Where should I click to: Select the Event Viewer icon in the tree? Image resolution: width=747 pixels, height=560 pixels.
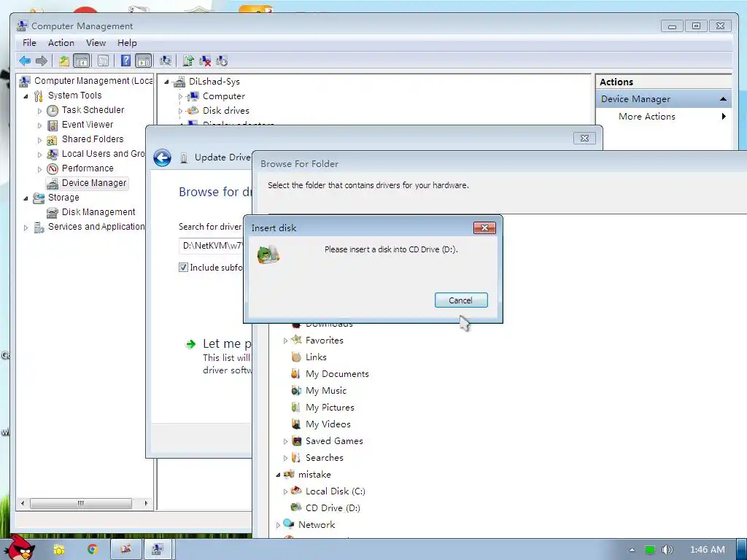[x=53, y=125]
